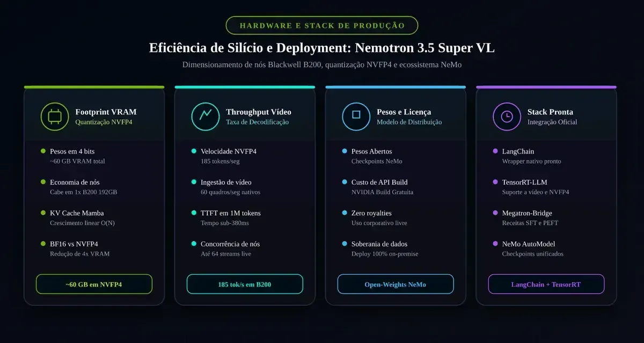Select the "Footprint VRAM" card heading

pos(106,112)
